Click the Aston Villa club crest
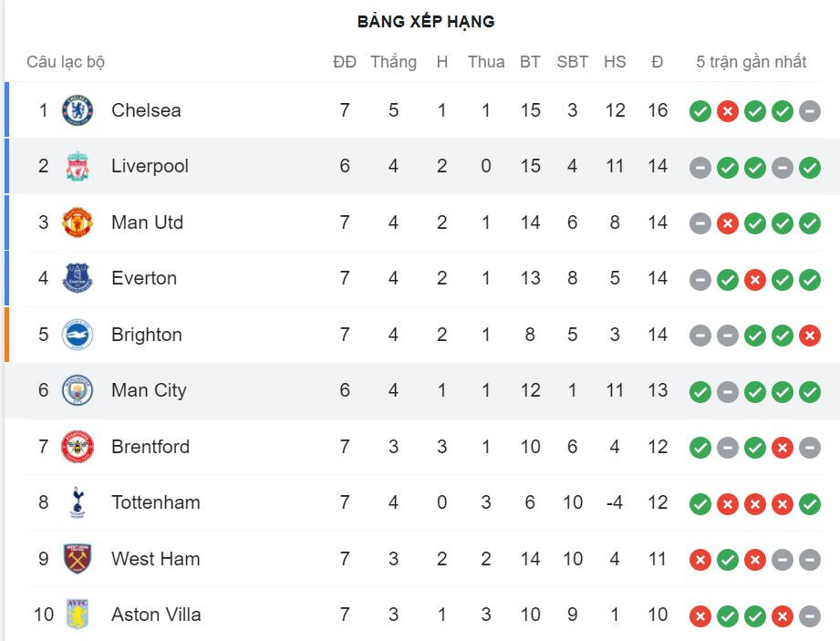The image size is (840, 641). pos(77,615)
